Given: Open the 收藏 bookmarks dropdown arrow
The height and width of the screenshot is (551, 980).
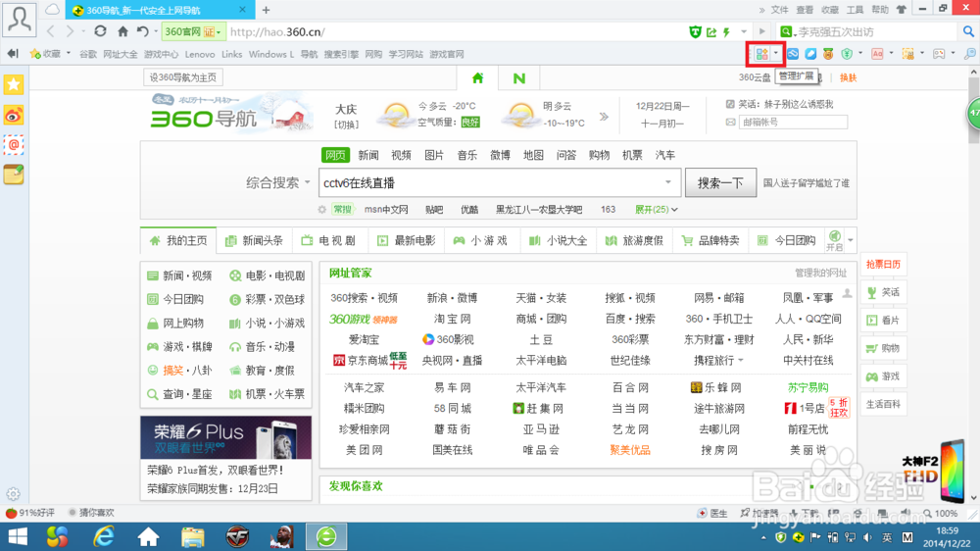Looking at the screenshot, I should (69, 54).
